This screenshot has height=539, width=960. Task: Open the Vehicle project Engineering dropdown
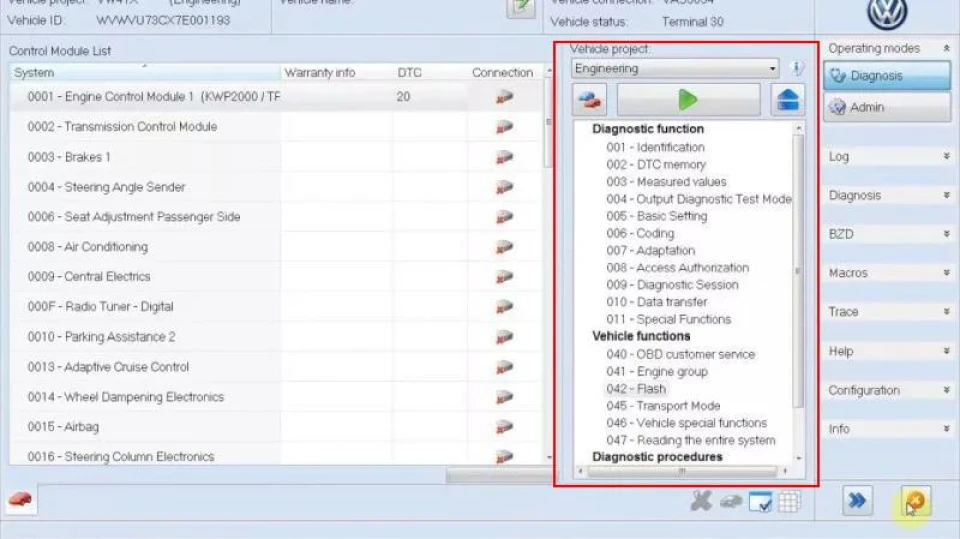tap(675, 69)
